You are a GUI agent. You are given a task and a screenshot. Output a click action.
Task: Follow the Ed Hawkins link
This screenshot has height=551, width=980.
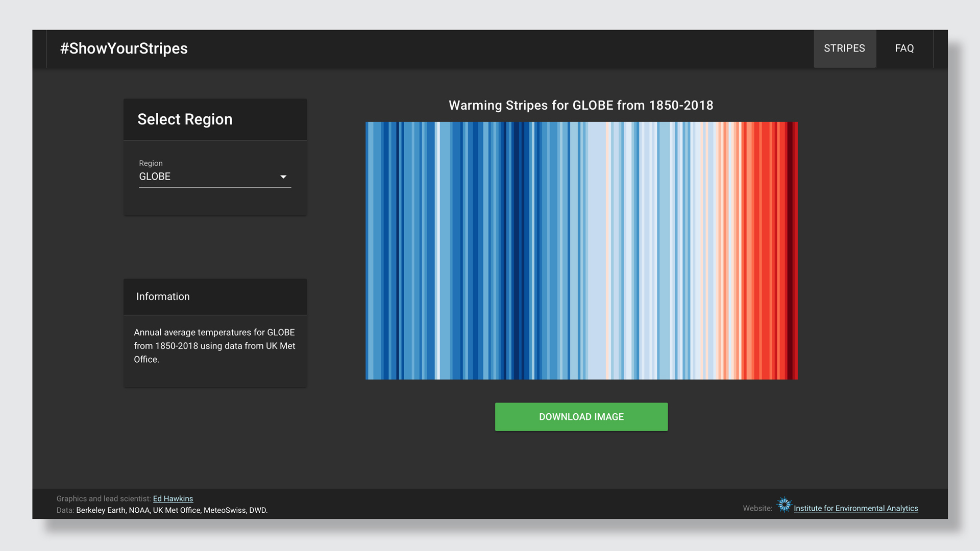(x=173, y=498)
